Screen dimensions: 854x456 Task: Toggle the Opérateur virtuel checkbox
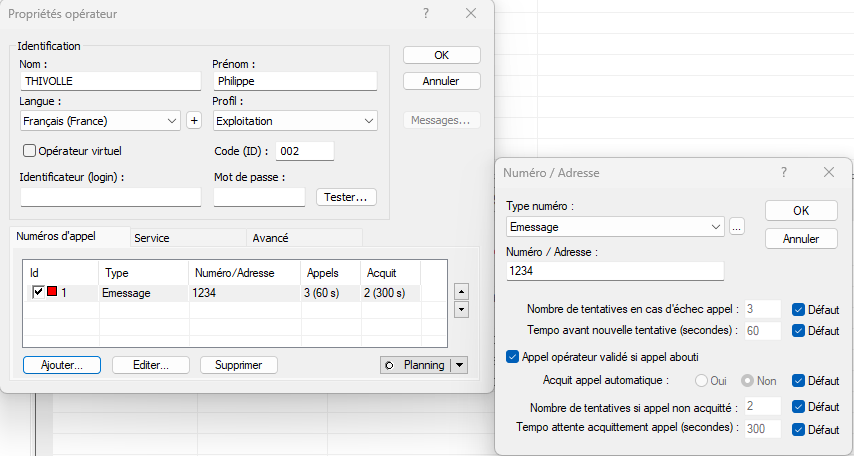tap(29, 150)
